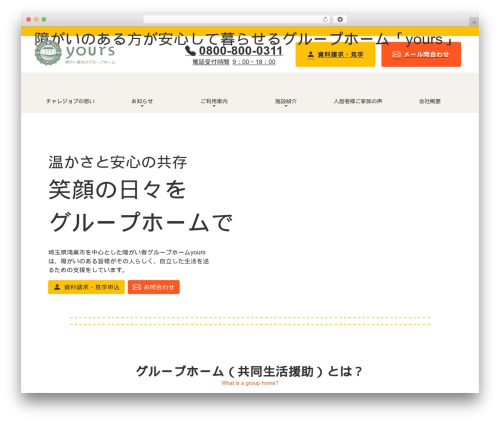Click the person icon in 資料請求・見学申込 button

(x=57, y=287)
